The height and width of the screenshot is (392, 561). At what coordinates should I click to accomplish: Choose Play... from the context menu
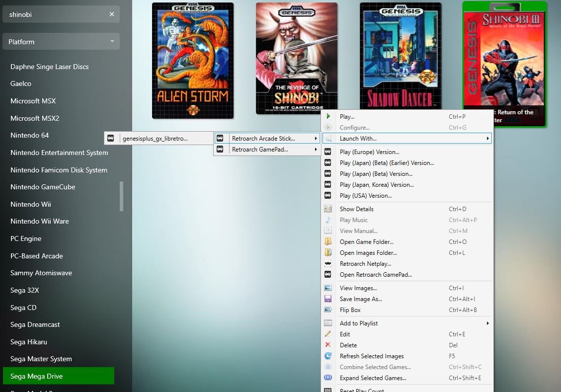pos(407,117)
